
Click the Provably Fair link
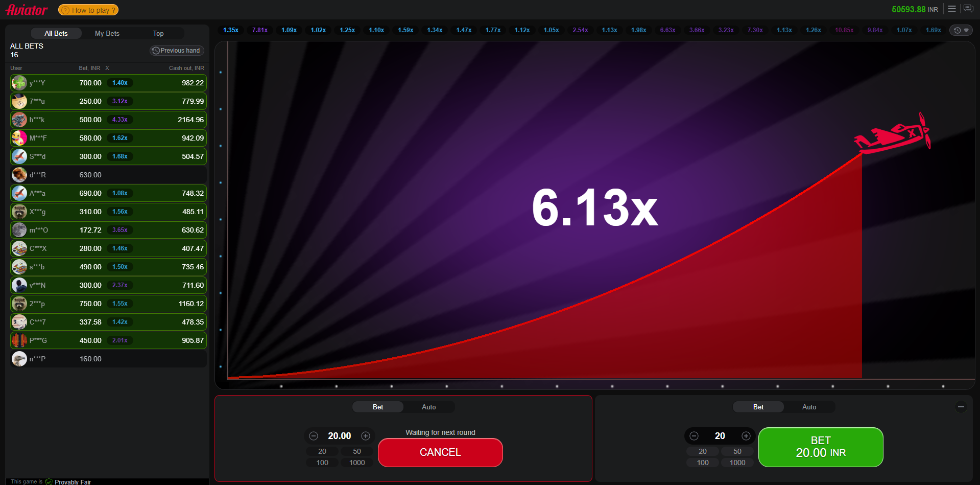click(73, 482)
